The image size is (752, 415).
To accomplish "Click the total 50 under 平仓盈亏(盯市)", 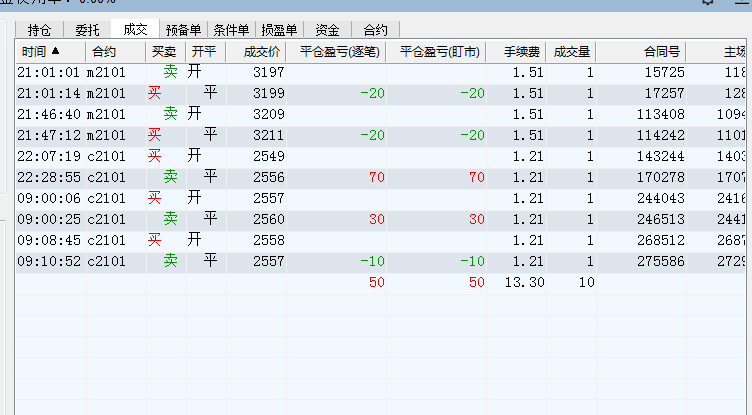I will point(477,283).
